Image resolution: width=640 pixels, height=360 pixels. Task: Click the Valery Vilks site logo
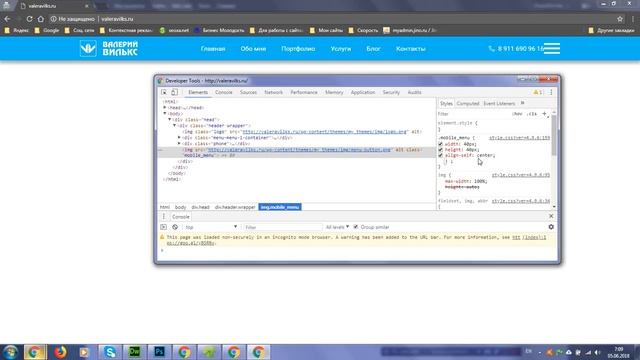tap(109, 49)
